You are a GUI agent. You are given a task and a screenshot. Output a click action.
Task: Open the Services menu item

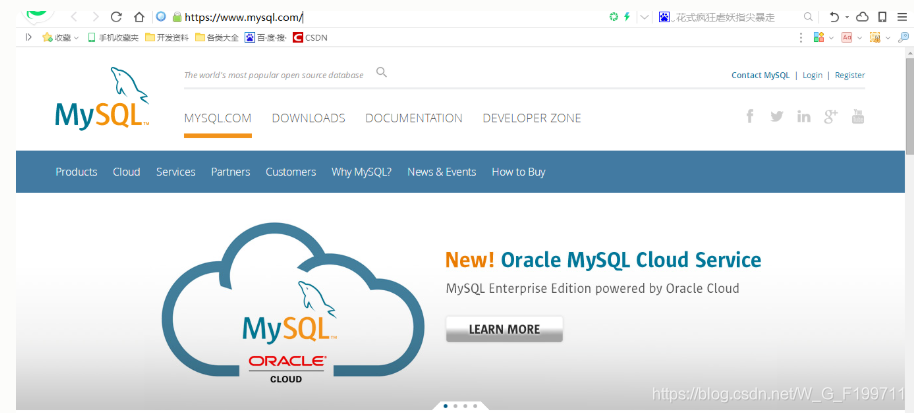175,172
